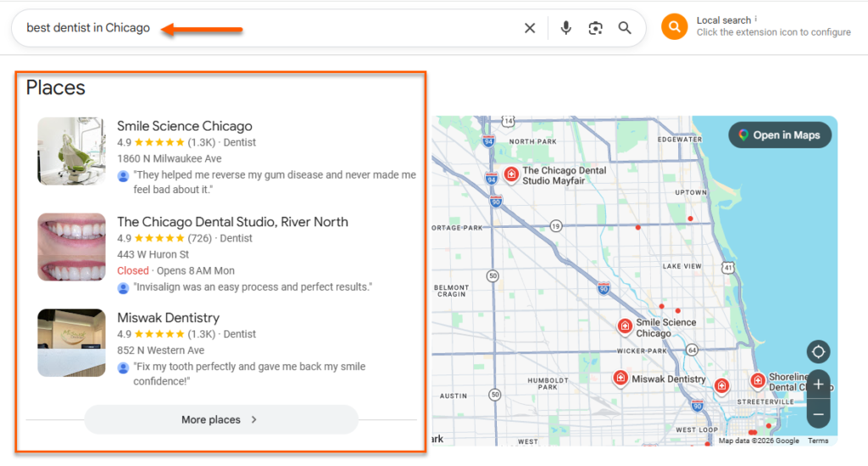Click the (726) review count rating
Viewport: 868px width, 466px height.
point(200,239)
